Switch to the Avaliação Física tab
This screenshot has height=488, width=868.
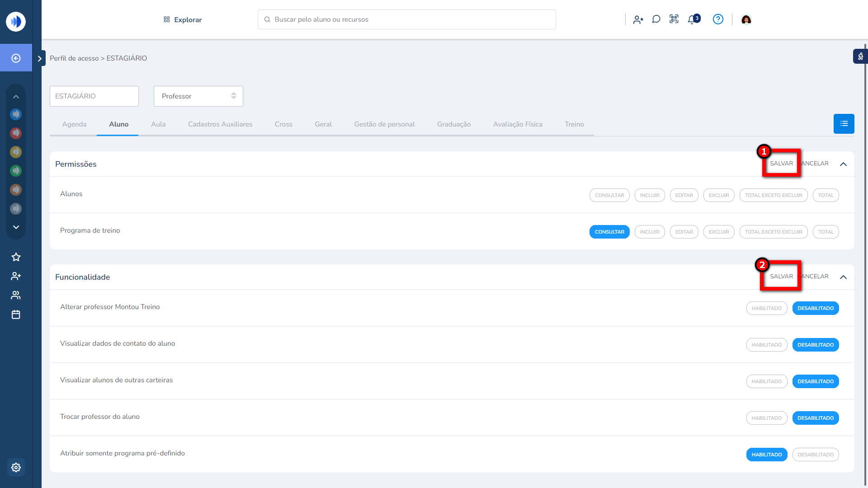[x=517, y=124]
